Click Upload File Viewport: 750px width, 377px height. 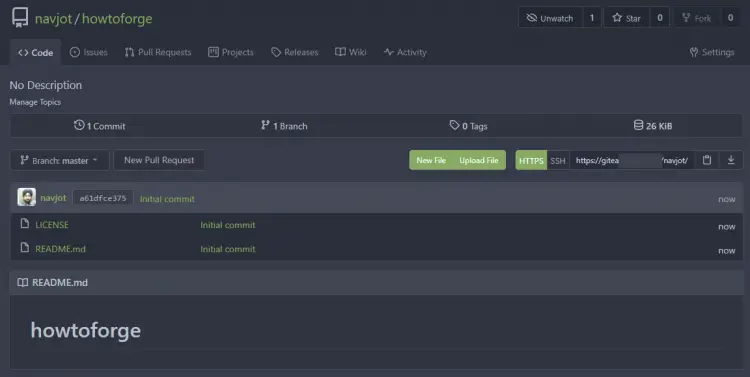tap(479, 160)
